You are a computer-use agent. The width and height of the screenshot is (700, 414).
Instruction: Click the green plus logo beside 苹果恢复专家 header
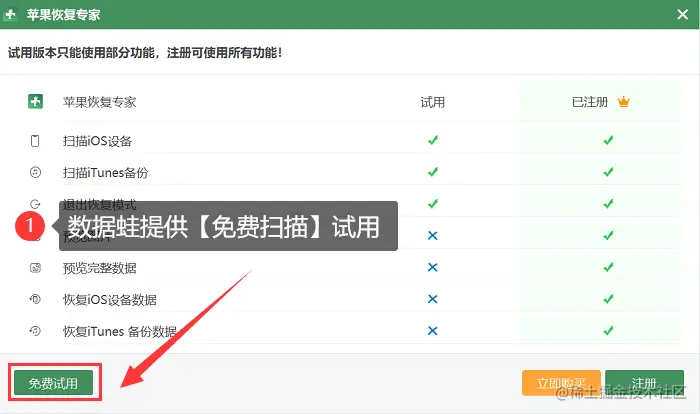point(35,102)
